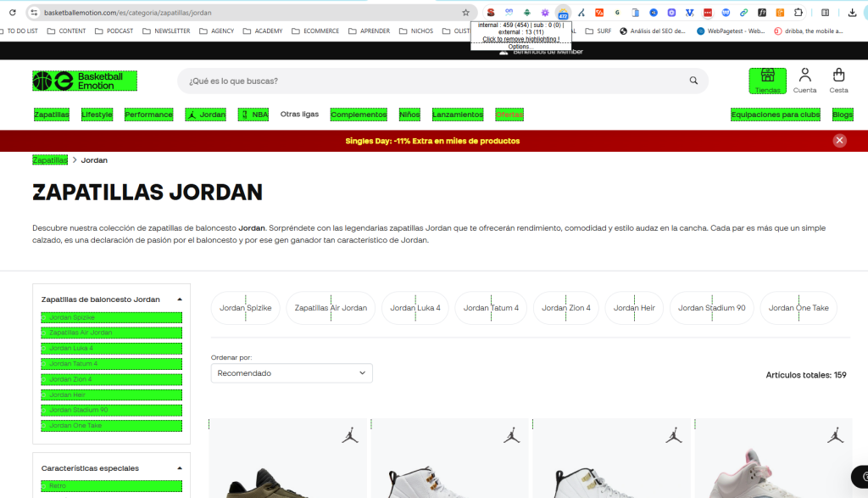868x498 pixels.
Task: Click the Basketball Emotion logo
Action: click(85, 81)
